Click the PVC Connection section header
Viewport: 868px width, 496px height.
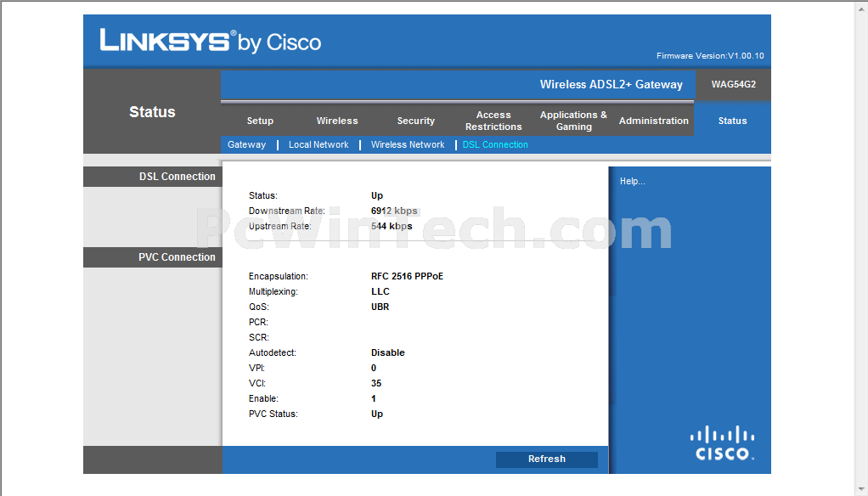[177, 256]
